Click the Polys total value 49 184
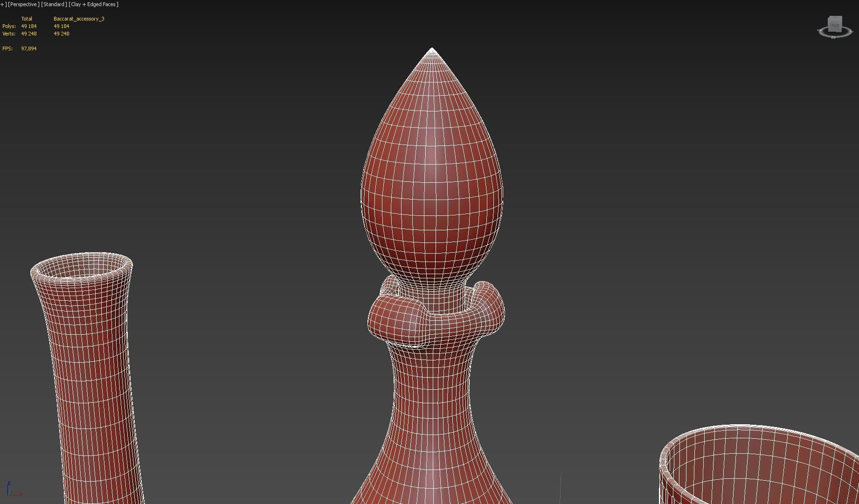The image size is (859, 504). [x=28, y=26]
